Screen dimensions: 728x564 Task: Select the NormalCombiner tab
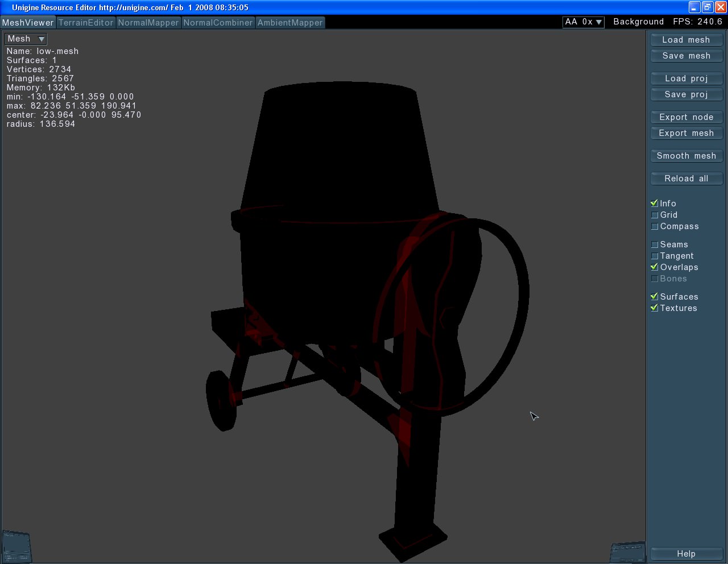pos(218,23)
